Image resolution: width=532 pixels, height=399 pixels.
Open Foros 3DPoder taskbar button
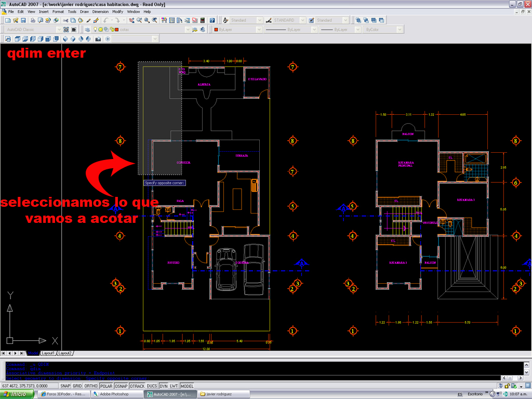[63, 394]
